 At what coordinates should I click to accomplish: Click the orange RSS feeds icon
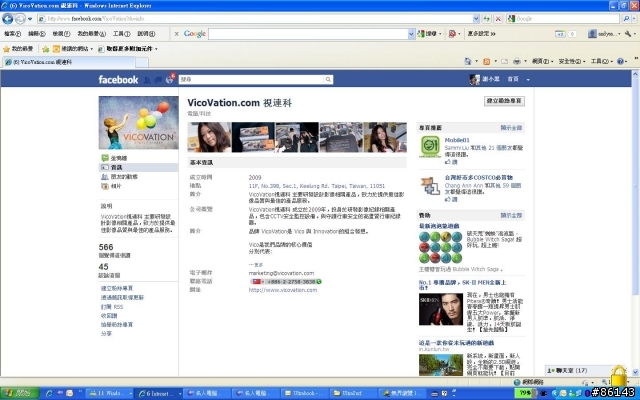[x=487, y=61]
